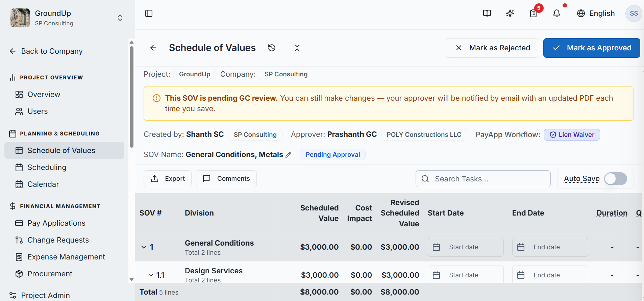Open Pay Applications
This screenshot has width=644, height=301.
point(64,223)
